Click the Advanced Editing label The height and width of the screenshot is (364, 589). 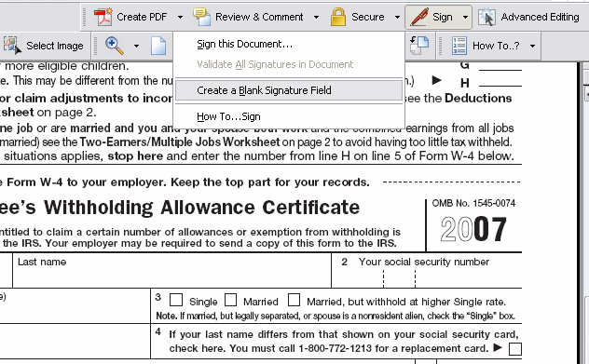click(540, 17)
